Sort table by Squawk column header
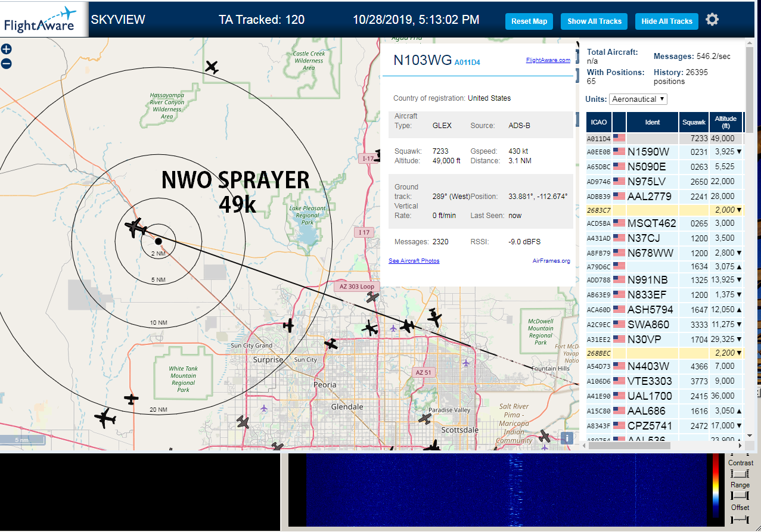This screenshot has width=761, height=532. pyautogui.click(x=694, y=122)
